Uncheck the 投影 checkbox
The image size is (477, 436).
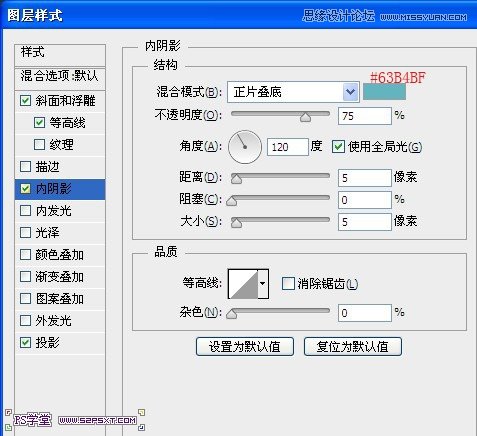pos(25,343)
